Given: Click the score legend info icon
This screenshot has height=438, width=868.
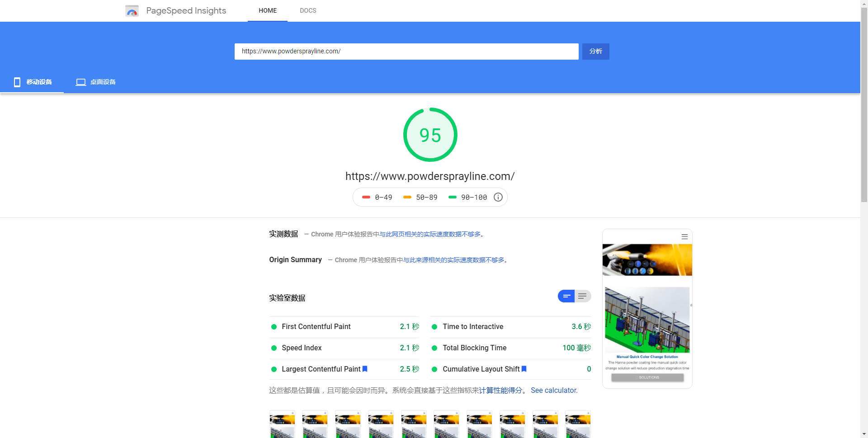Looking at the screenshot, I should 498,197.
